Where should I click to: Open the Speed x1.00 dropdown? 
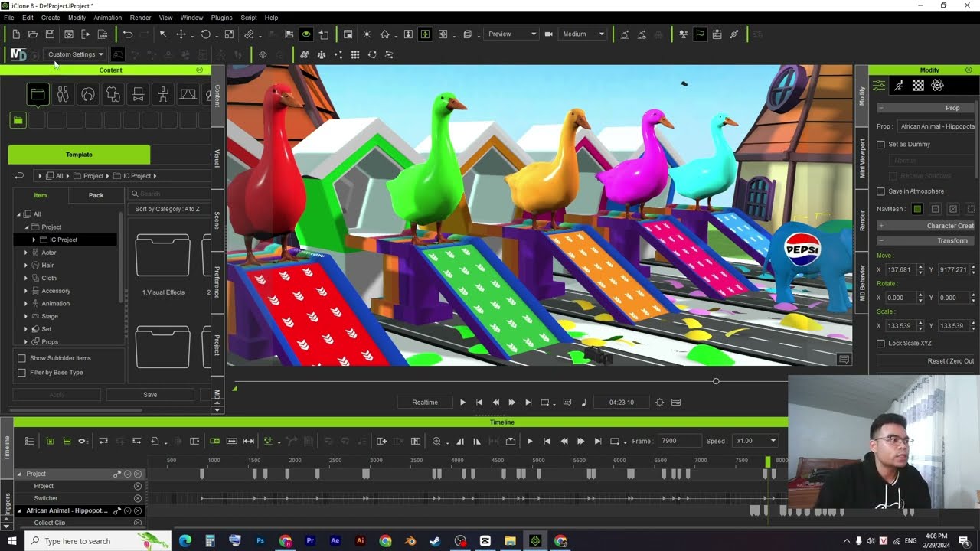pyautogui.click(x=756, y=441)
